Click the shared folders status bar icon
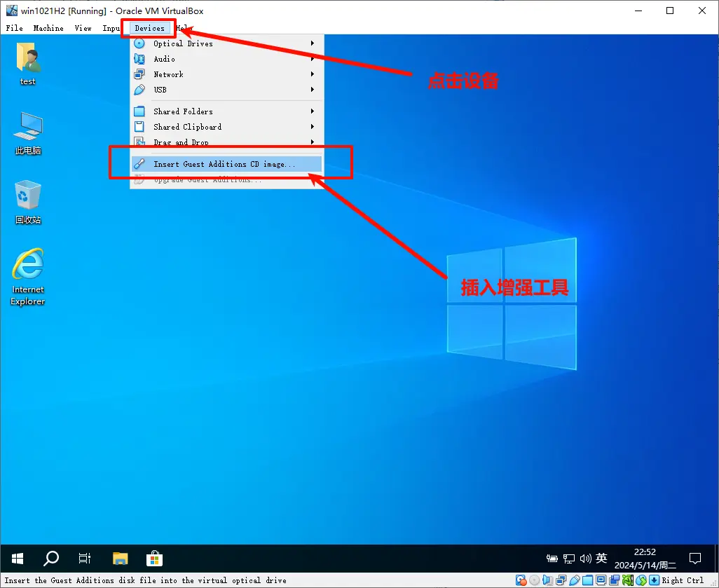719x588 pixels. pyautogui.click(x=587, y=580)
